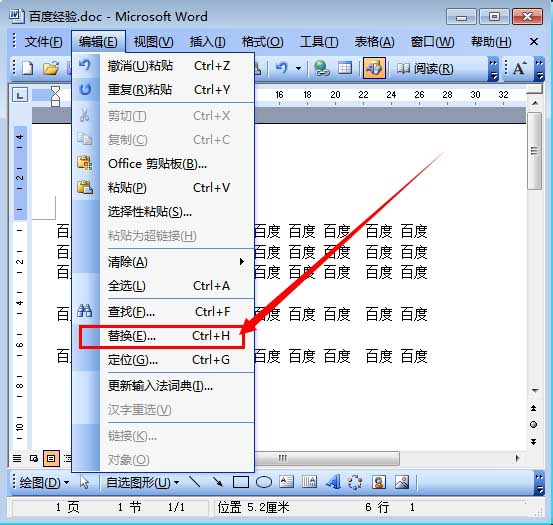This screenshot has height=525, width=553.
Task: Click the Undo arrow icon in standard toolbar
Action: [x=282, y=68]
